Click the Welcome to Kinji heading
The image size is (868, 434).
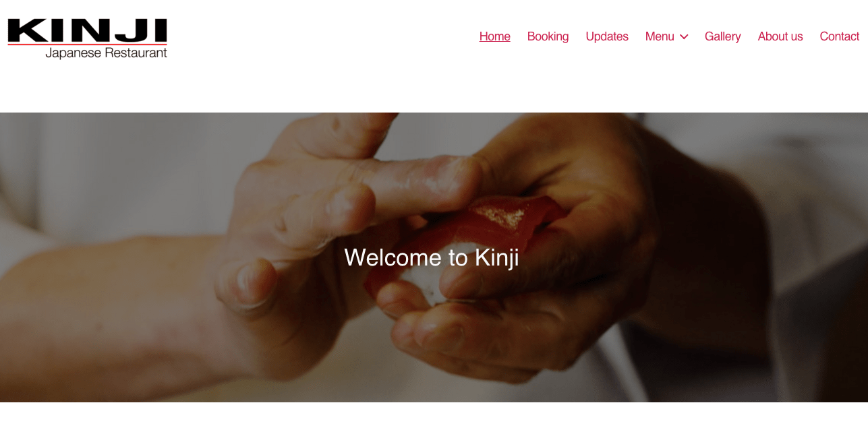click(432, 257)
